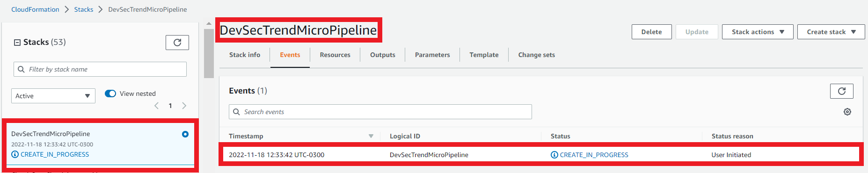
Task: Click the search magnifier in stack filter
Action: 21,69
